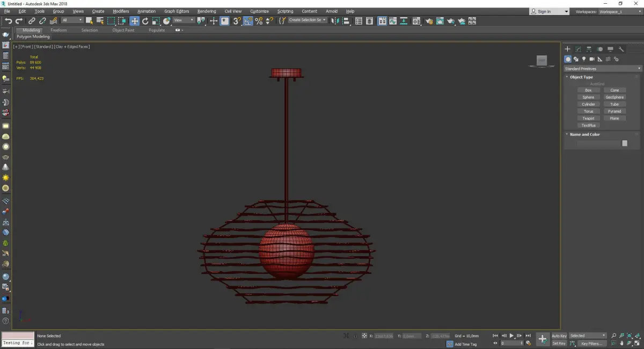Click the Select and Place tool

pos(167,21)
